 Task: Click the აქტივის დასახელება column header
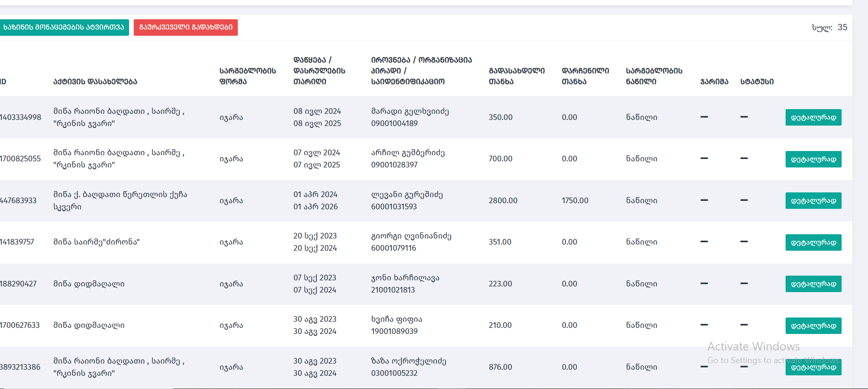95,81
